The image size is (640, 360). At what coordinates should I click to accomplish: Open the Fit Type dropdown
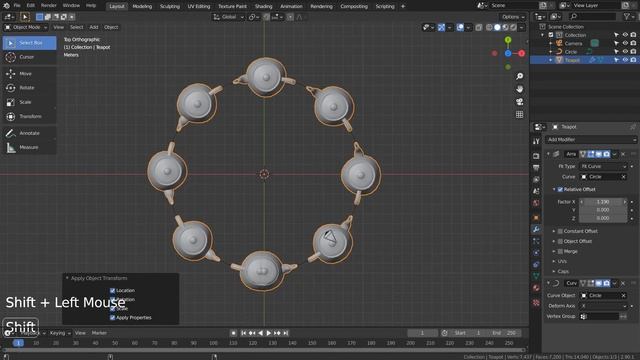[603, 167]
